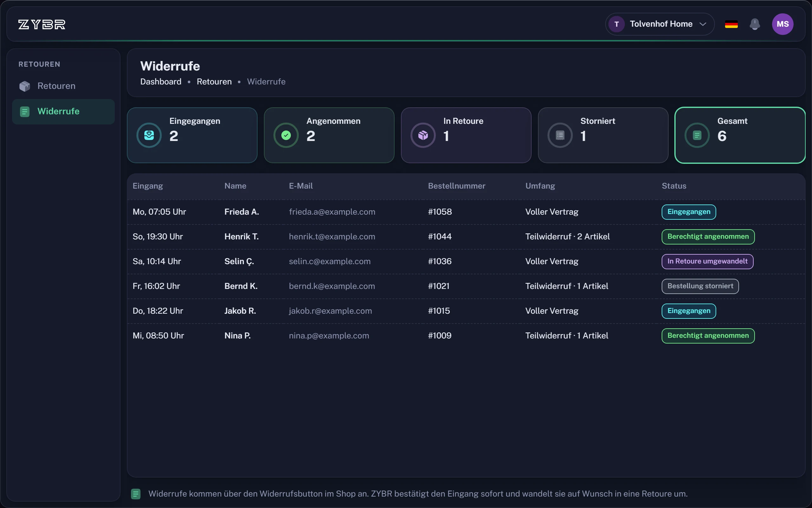Click the In Retoure umgewandelt badge
Image resolution: width=812 pixels, height=508 pixels.
(707, 261)
